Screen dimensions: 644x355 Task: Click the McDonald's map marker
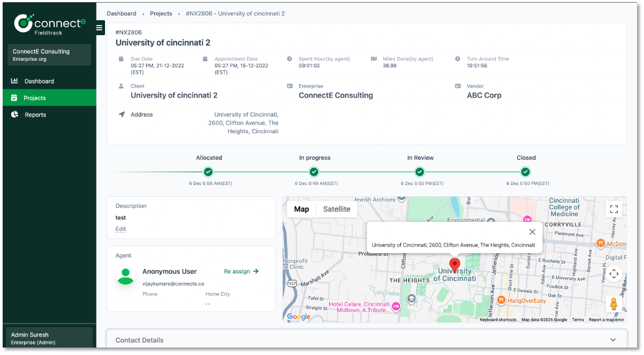[x=600, y=243]
